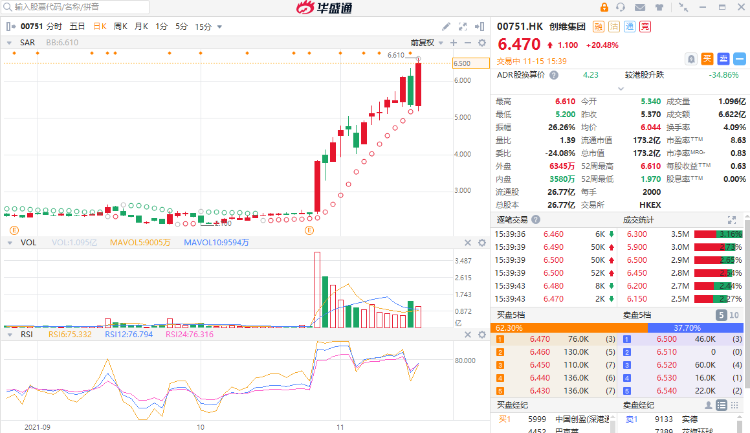
Task: Click the 通 stock connect tag icon
Action: [630, 26]
